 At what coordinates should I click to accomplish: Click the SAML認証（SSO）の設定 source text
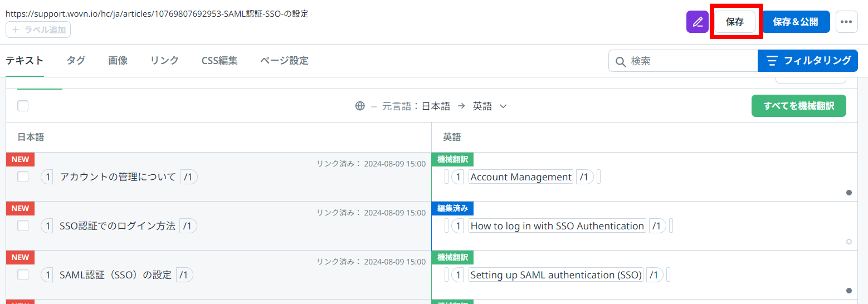coord(116,275)
